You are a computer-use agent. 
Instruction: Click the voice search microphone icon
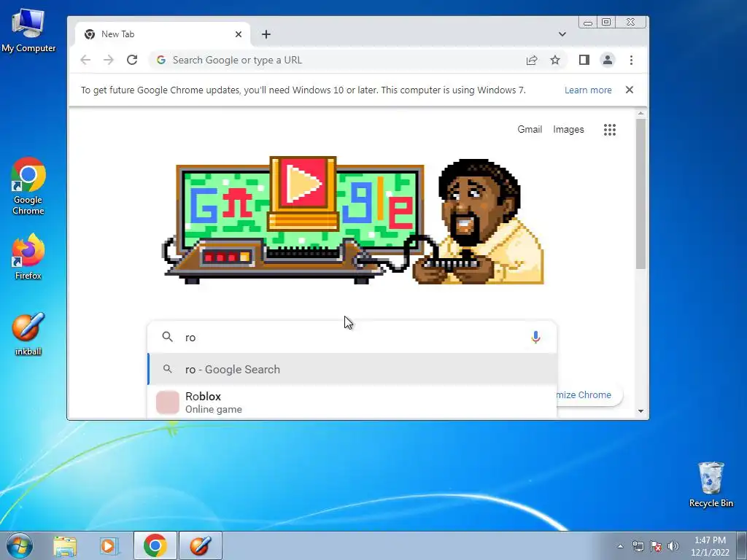(x=535, y=337)
